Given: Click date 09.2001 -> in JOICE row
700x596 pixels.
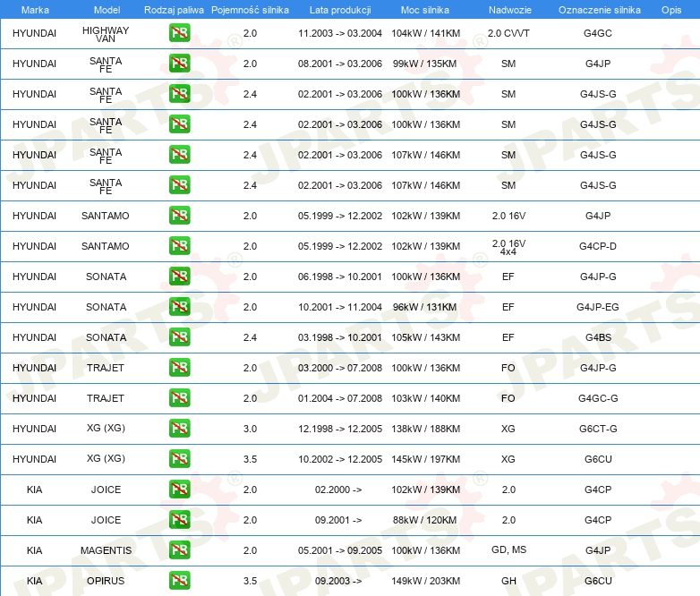Looking at the screenshot, I should (x=338, y=520).
